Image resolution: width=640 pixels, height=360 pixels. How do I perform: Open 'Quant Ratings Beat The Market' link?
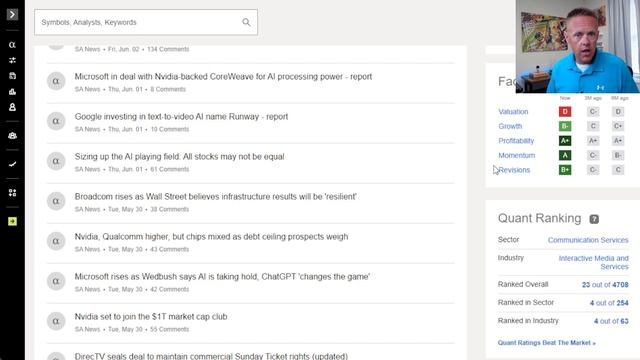pyautogui.click(x=547, y=343)
